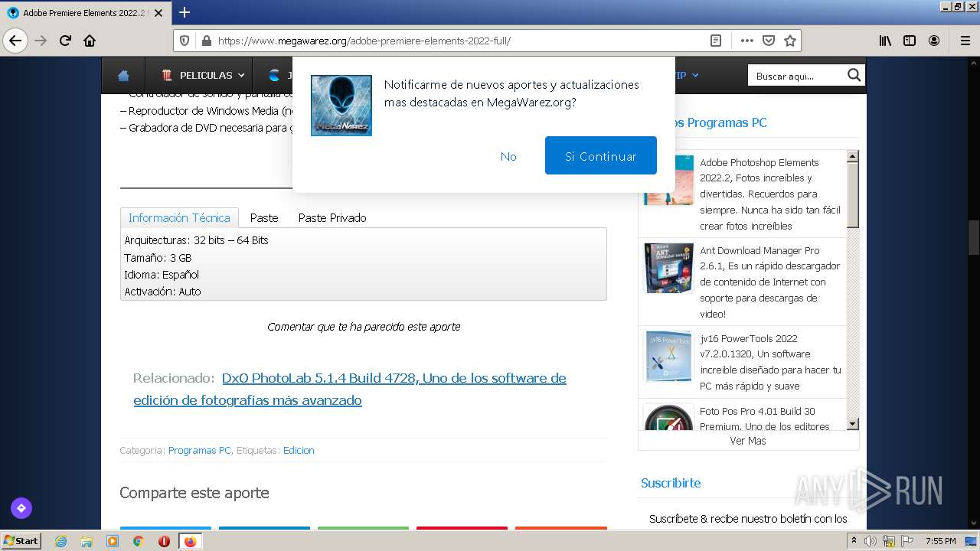Open volume control in tray

[871, 541]
